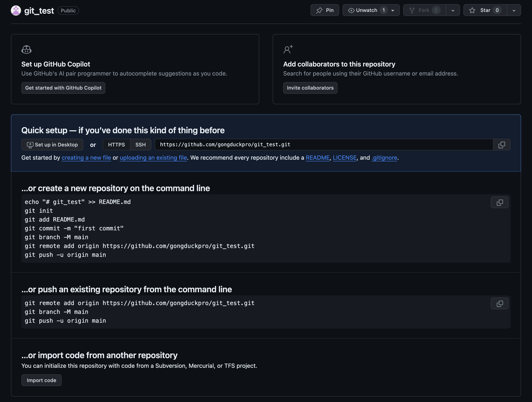Image resolution: width=532 pixels, height=402 pixels.
Task: Select HTTPS clone protocol
Action: click(116, 145)
